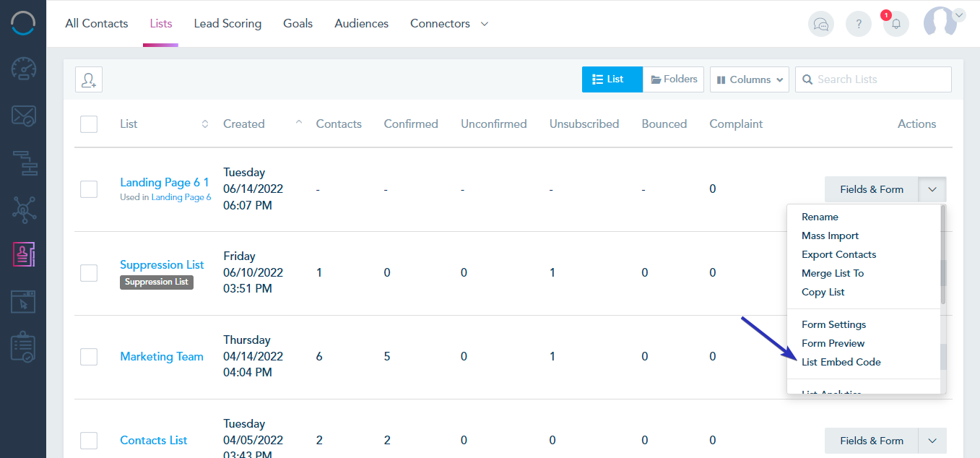This screenshot has height=458, width=980.
Task: Switch to List view
Action: coord(612,79)
